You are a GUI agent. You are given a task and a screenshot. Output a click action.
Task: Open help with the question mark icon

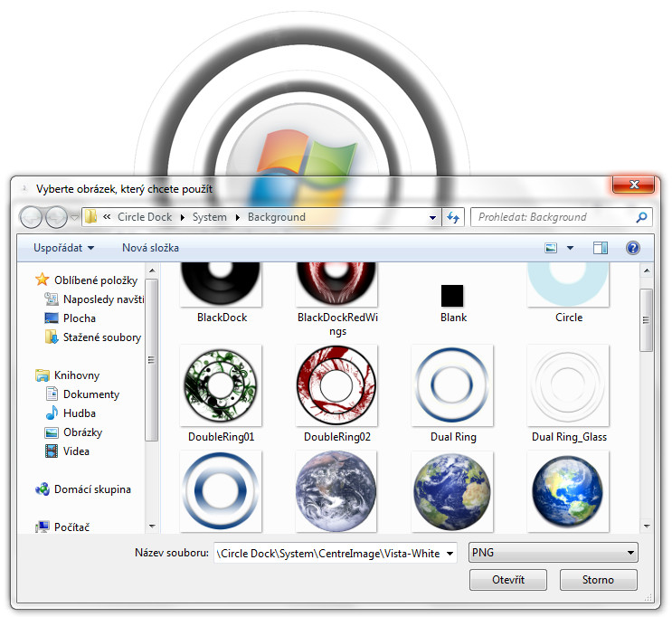click(632, 248)
